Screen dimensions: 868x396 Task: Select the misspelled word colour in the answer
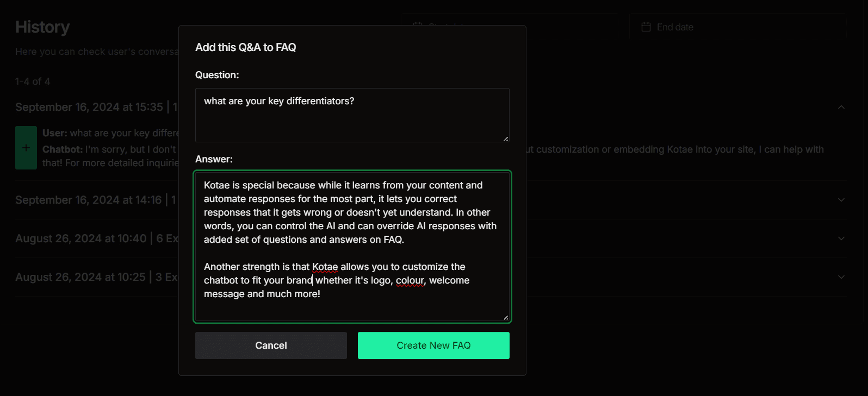point(410,280)
